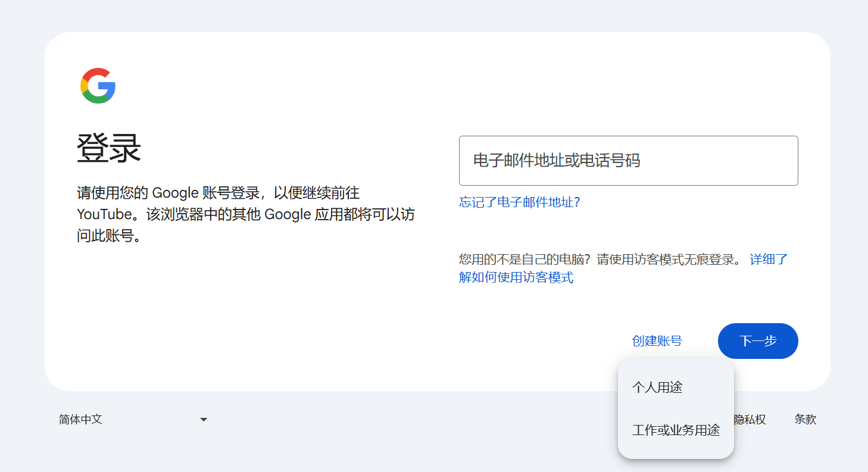Open the 简体中文 language selector
The image size is (868, 472).
tap(133, 420)
